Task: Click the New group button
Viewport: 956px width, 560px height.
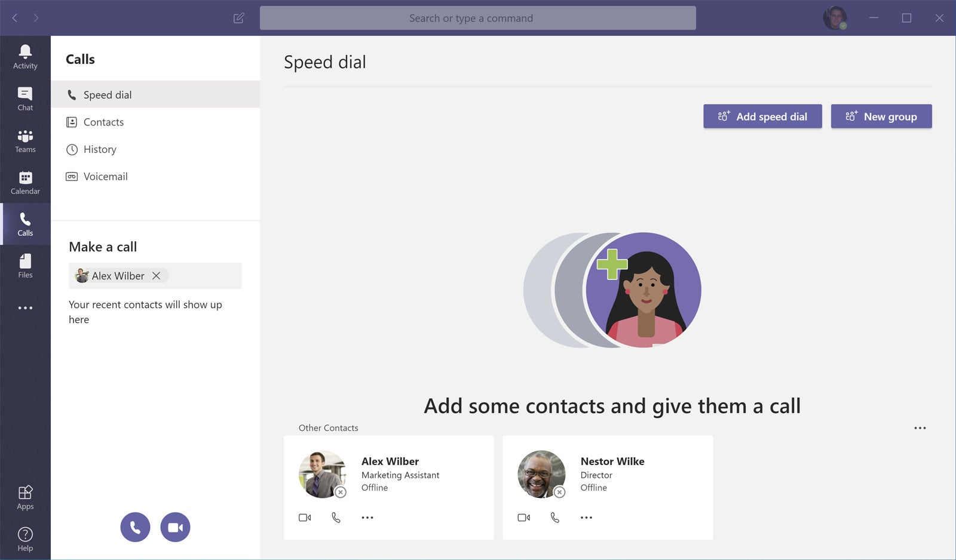Action: (x=881, y=116)
